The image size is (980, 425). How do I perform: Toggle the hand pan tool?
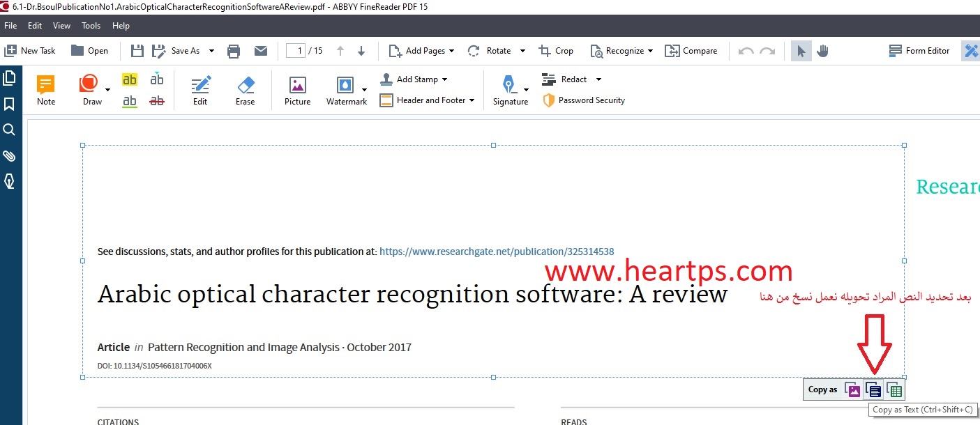point(822,51)
